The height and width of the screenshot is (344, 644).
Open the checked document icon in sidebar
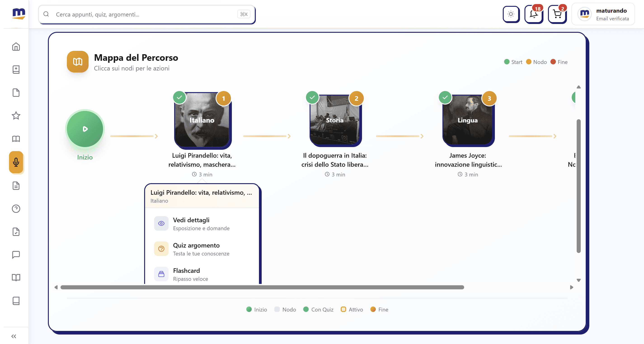point(16,232)
